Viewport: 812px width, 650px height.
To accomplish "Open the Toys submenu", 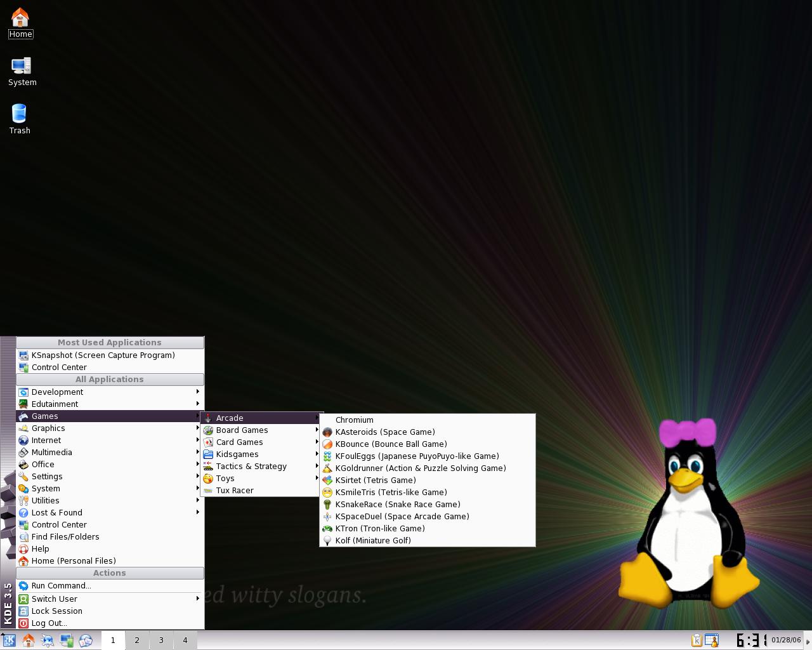I will click(x=261, y=479).
